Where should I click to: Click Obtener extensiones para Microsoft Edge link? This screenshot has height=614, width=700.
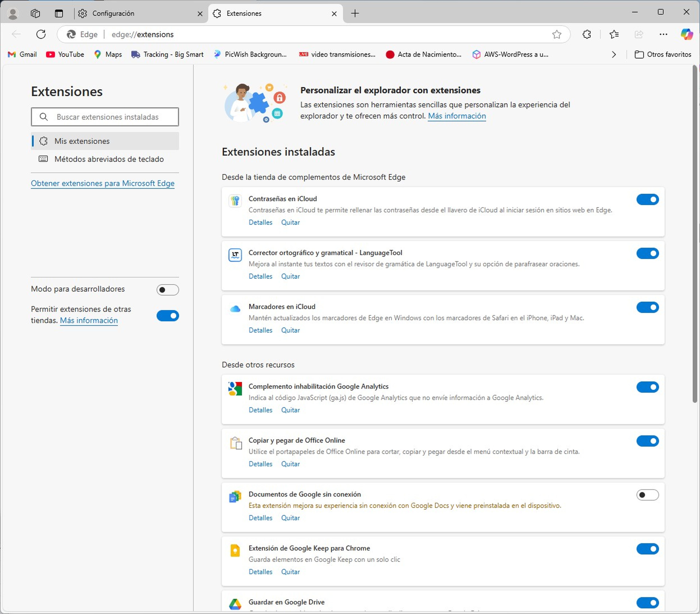[102, 183]
